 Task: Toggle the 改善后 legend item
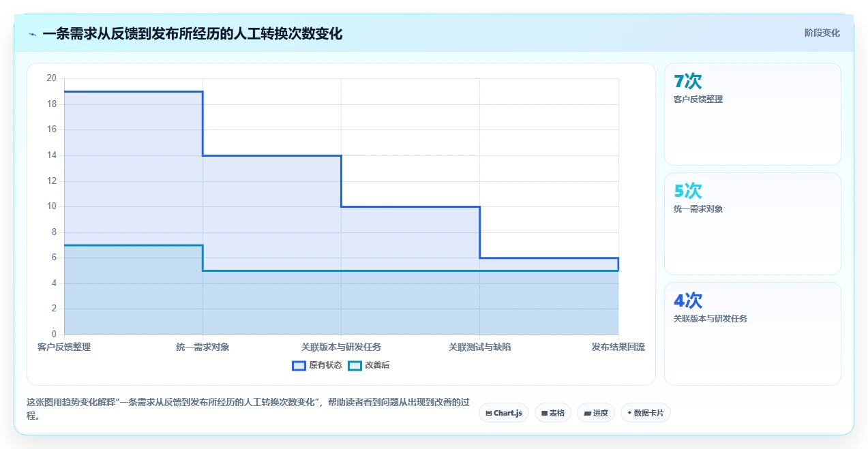tap(369, 365)
